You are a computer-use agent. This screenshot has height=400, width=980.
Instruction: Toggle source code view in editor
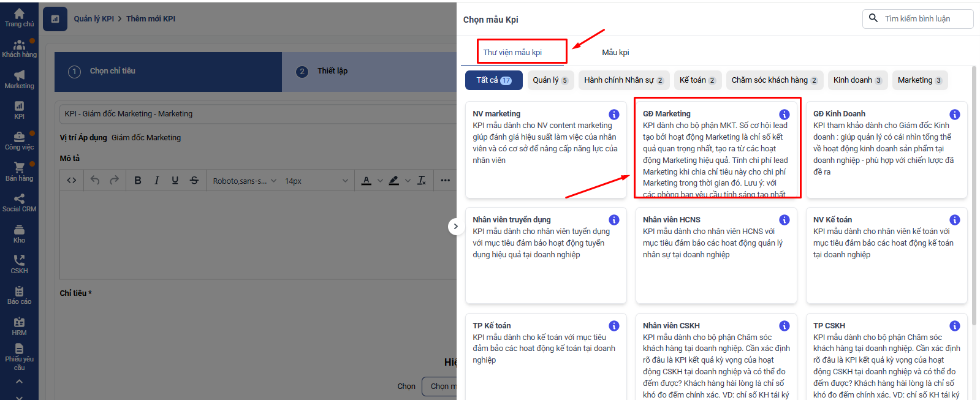(72, 180)
